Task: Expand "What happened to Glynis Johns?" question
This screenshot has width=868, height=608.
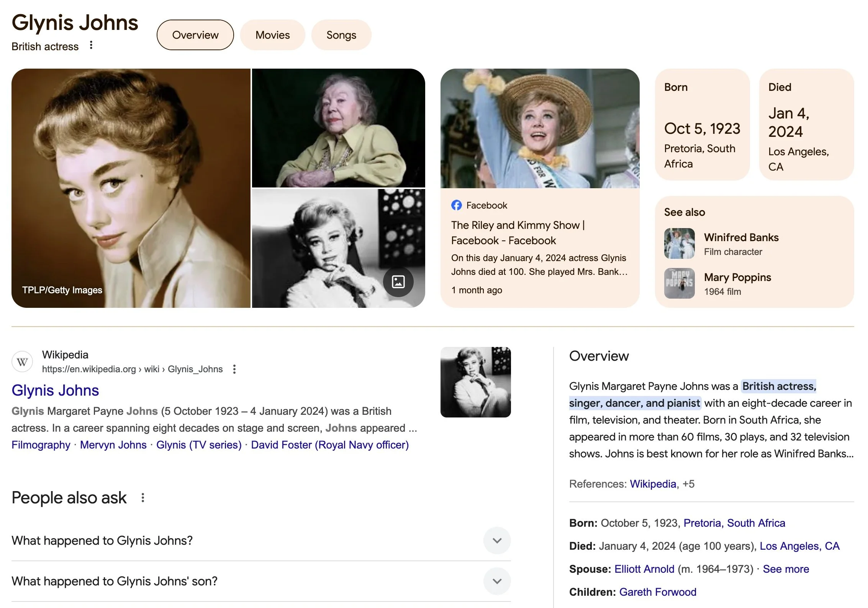Action: 497,541
